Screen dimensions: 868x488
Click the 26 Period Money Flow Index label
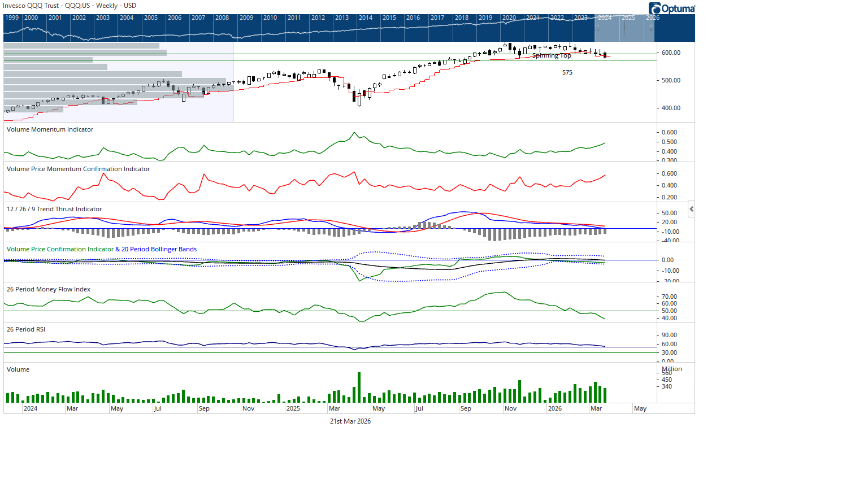[49, 289]
